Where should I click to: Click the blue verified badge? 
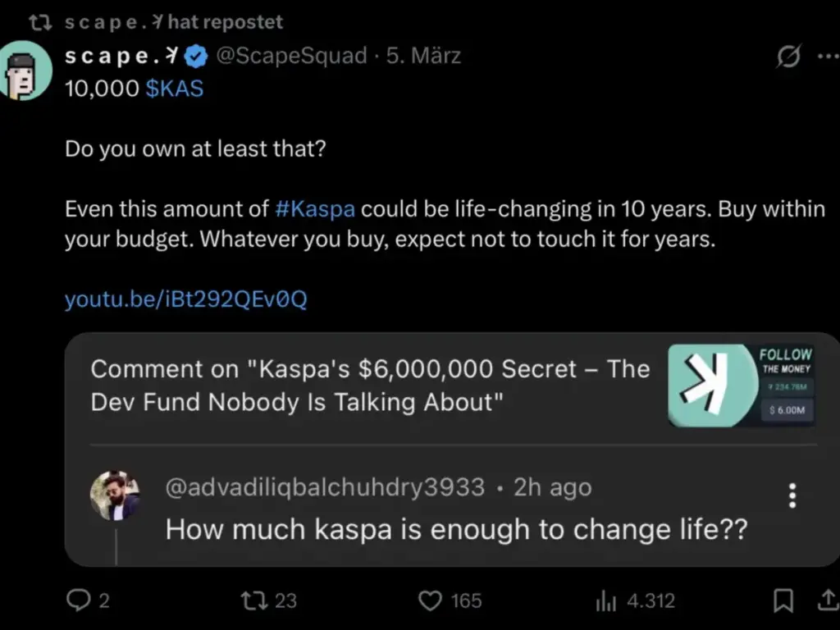click(194, 57)
